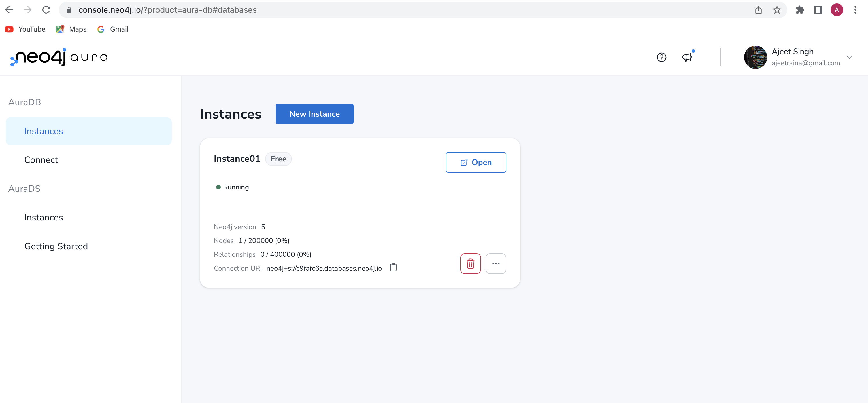Select the Instances item under AuraDB

point(43,131)
